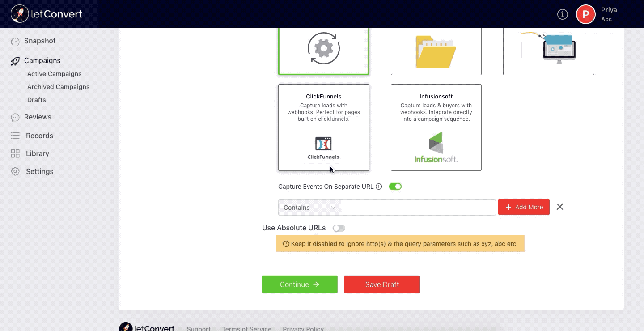
Task: Select the Infusionsoft card title
Action: [x=436, y=96]
